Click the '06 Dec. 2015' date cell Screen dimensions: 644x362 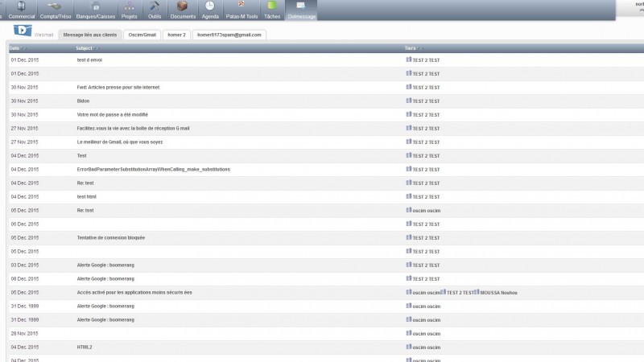25,224
